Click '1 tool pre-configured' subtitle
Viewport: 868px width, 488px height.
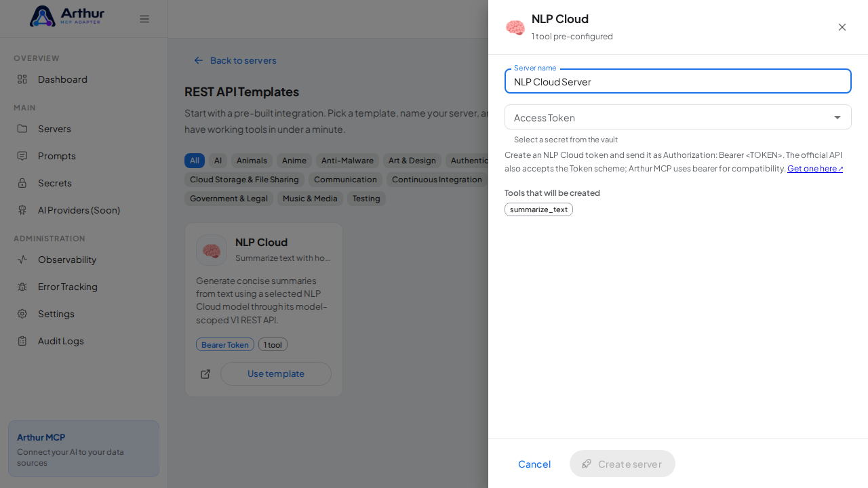[572, 37]
